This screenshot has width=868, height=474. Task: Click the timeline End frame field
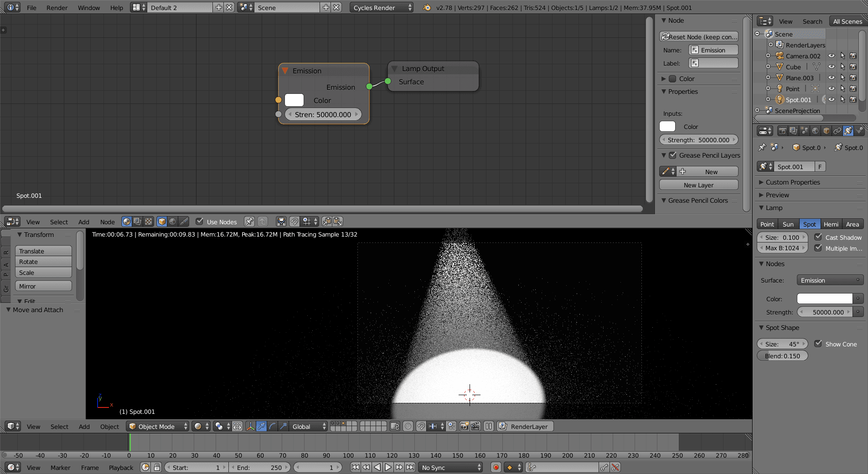(259, 467)
